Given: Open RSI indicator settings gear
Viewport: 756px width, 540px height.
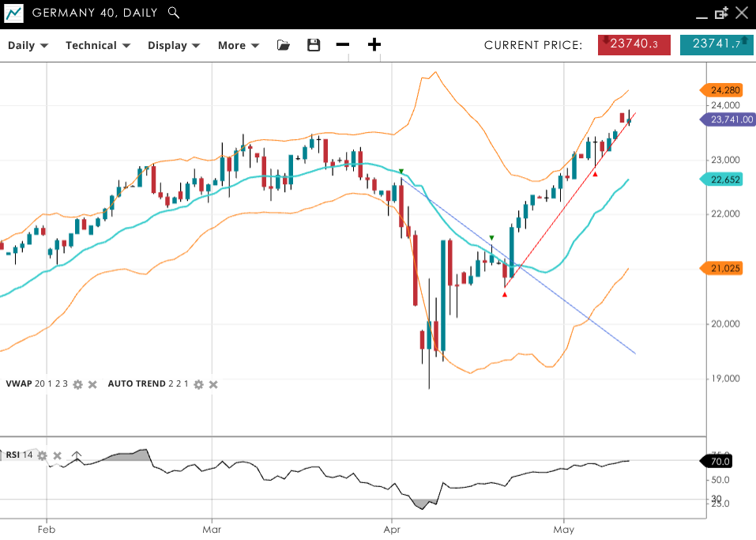Looking at the screenshot, I should (x=43, y=455).
